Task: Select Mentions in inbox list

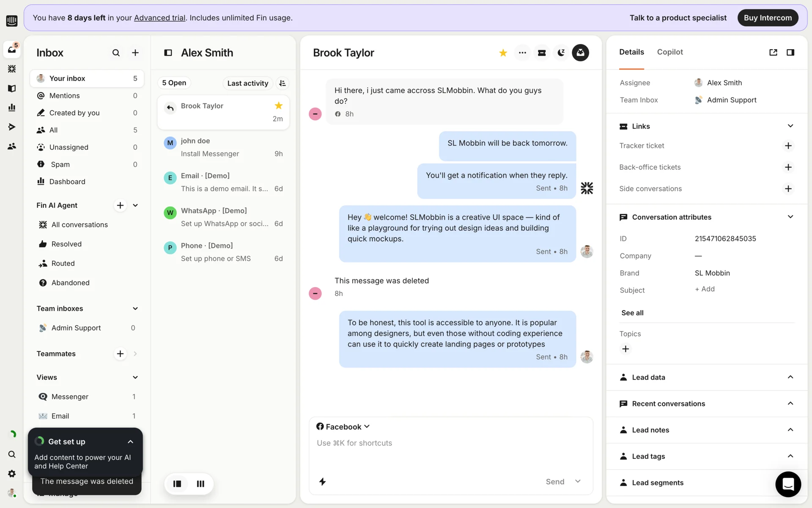Action: 64,96
